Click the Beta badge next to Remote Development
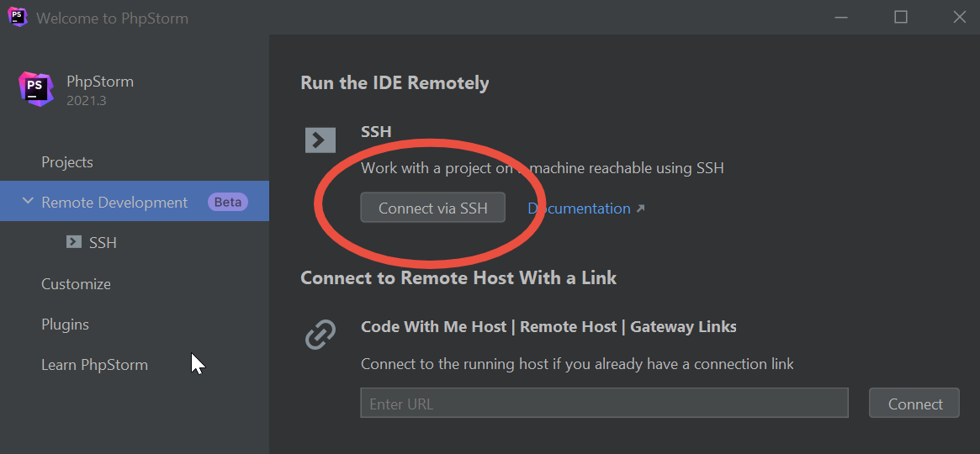 tap(227, 202)
